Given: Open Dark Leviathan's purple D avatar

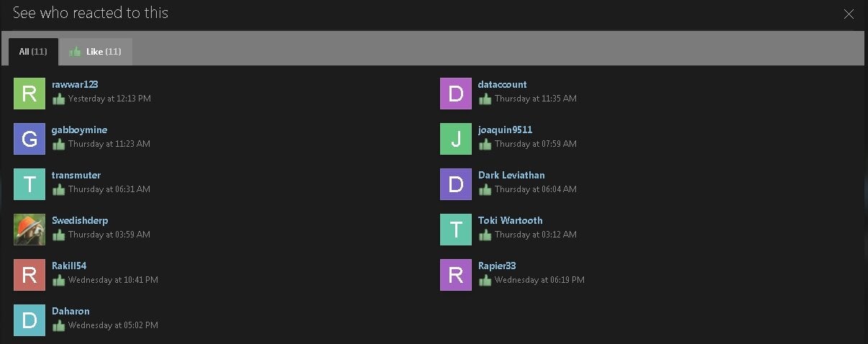Looking at the screenshot, I should (456, 184).
